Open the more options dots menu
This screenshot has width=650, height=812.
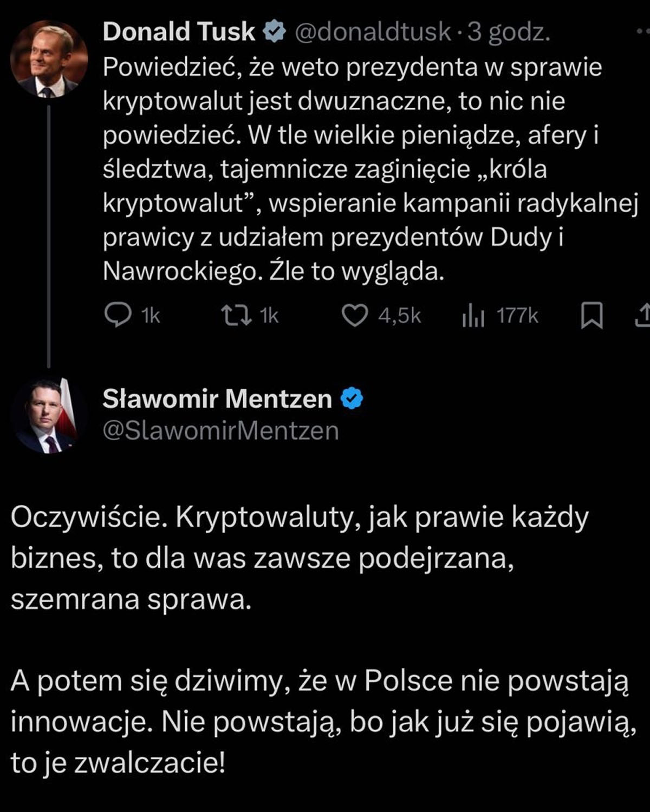(x=642, y=32)
